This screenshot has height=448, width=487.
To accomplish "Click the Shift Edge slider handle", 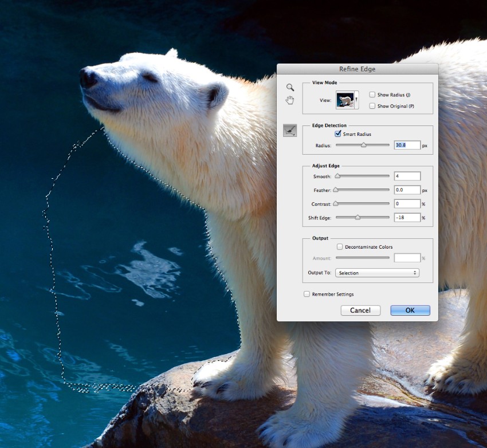I will click(358, 217).
